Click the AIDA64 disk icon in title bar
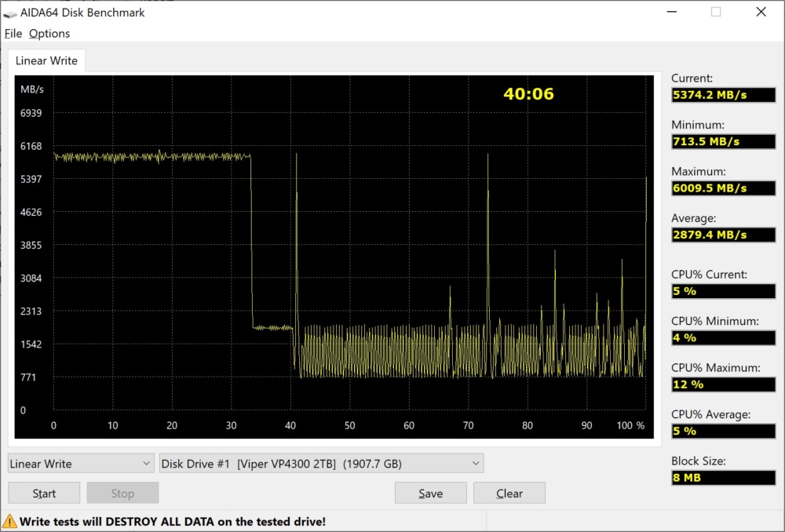The width and height of the screenshot is (785, 532). (x=10, y=13)
